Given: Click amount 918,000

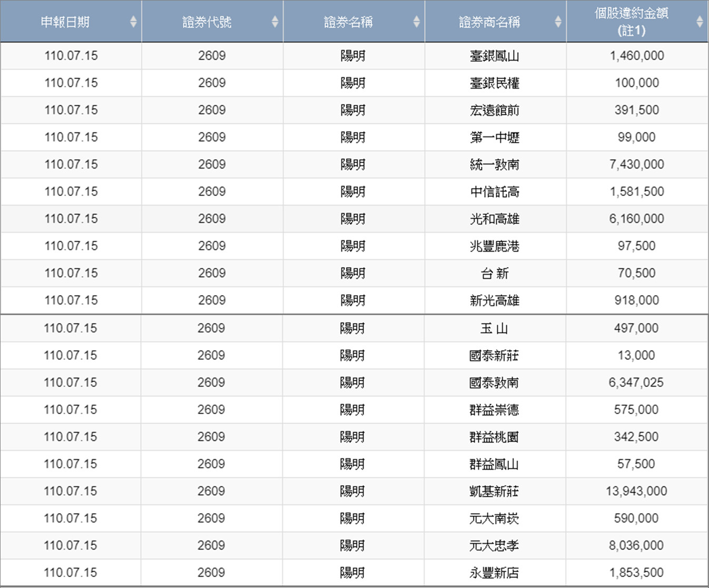Looking at the screenshot, I should click(x=637, y=300).
